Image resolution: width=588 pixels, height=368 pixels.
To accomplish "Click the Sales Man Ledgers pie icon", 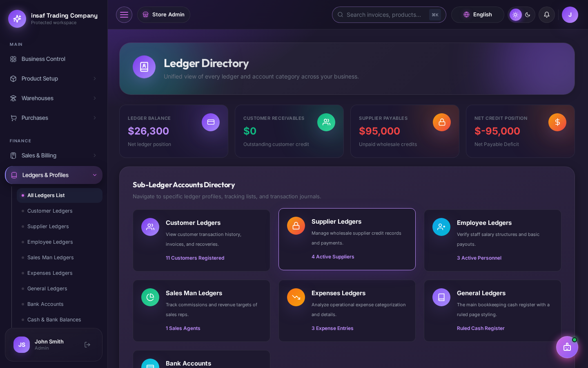I will coord(150,297).
